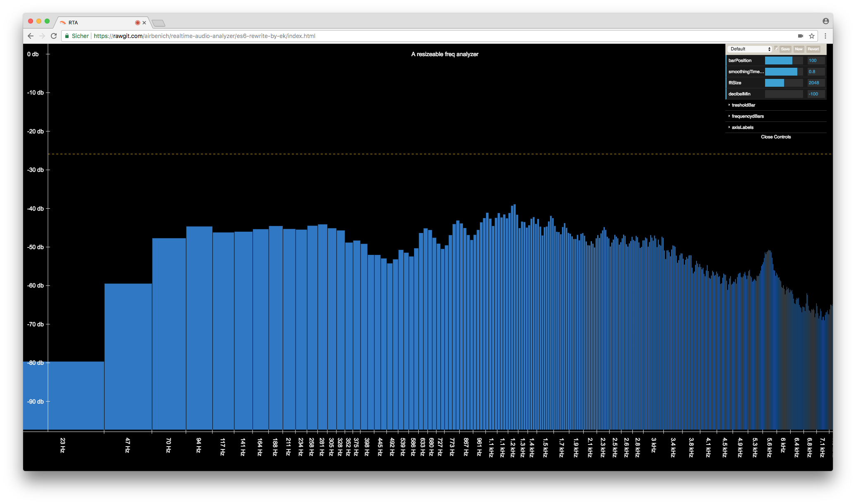Click the fftSize slider bar
The height and width of the screenshot is (504, 856).
783,83
